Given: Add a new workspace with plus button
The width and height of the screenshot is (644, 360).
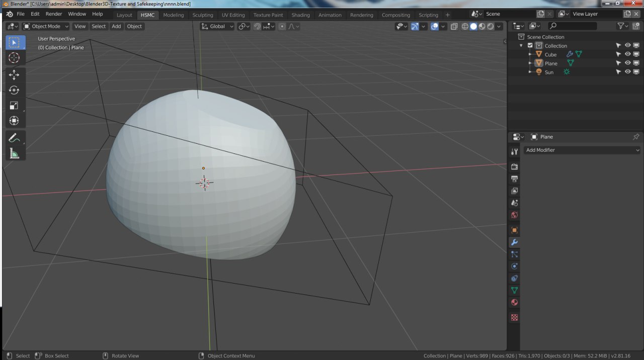Looking at the screenshot, I should [448, 15].
